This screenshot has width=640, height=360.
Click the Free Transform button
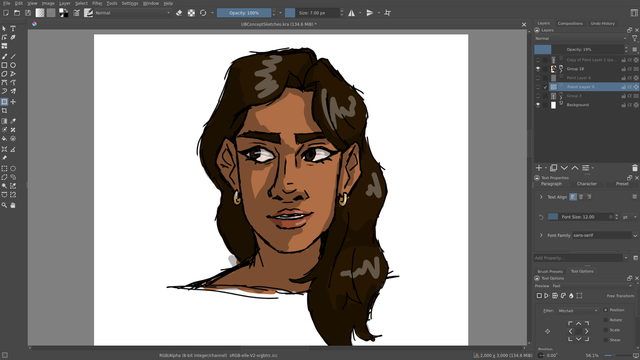pyautogui.click(x=620, y=296)
